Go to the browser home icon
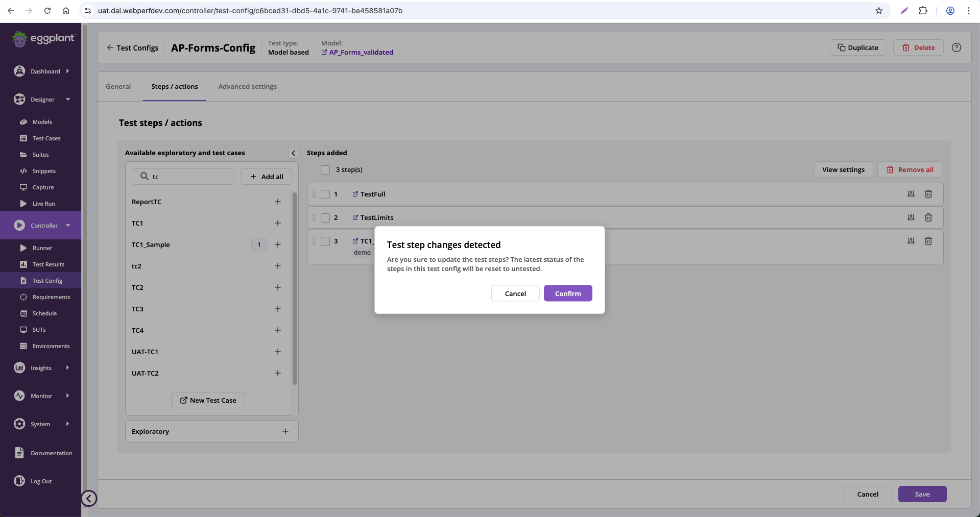This screenshot has width=980, height=517. tap(66, 11)
